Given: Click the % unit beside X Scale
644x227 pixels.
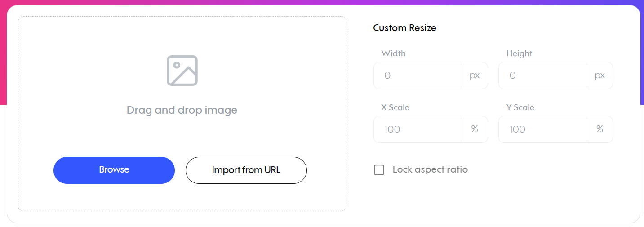Looking at the screenshot, I should point(475,129).
